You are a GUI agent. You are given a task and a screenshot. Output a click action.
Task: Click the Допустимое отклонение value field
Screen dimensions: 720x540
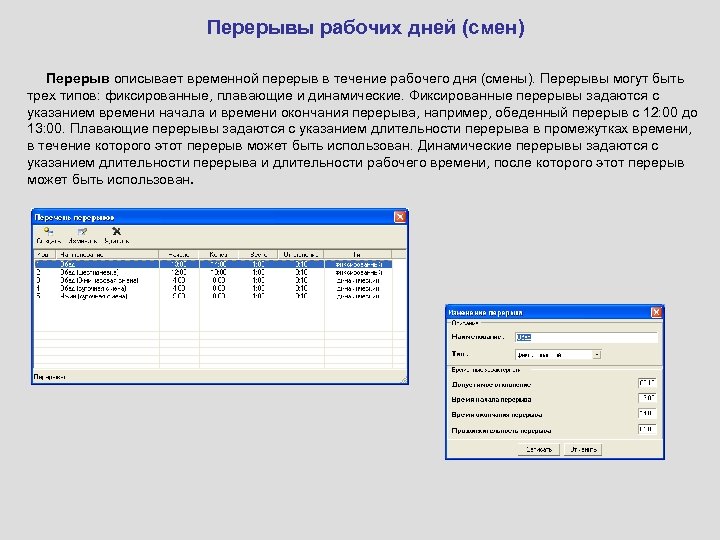click(x=647, y=383)
